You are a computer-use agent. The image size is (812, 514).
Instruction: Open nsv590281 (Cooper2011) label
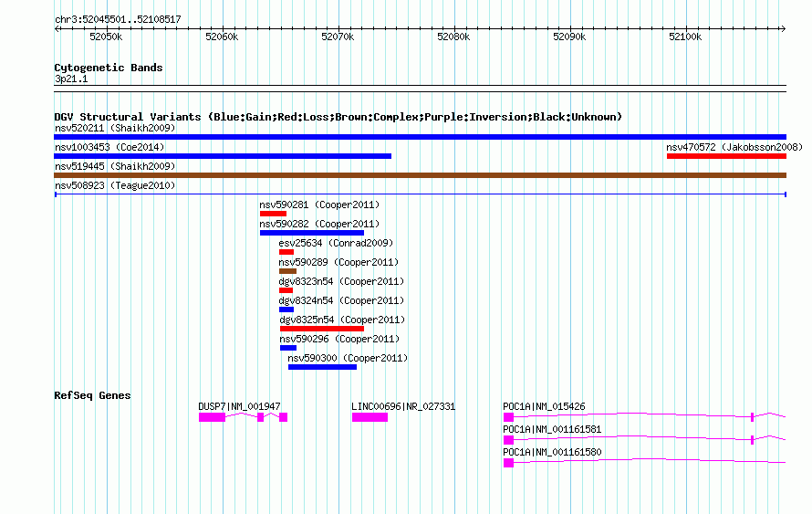[x=319, y=205]
